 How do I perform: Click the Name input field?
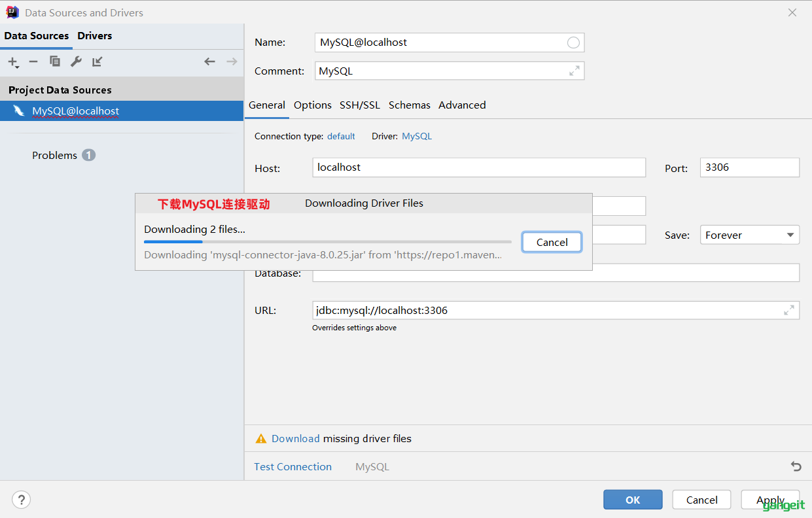[450, 43]
